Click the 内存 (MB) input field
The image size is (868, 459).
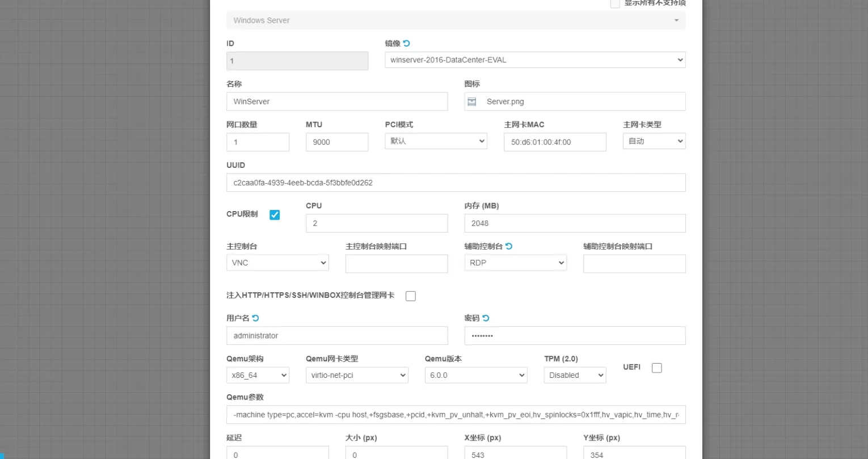pyautogui.click(x=574, y=223)
